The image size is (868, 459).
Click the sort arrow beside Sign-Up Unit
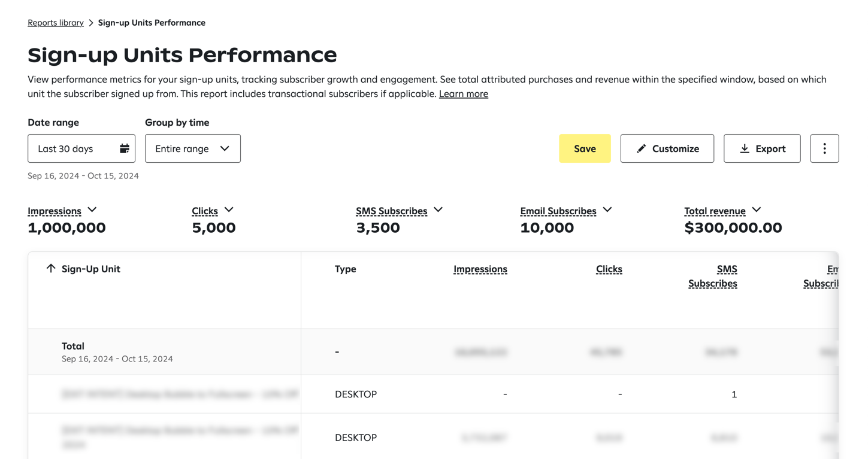point(51,269)
